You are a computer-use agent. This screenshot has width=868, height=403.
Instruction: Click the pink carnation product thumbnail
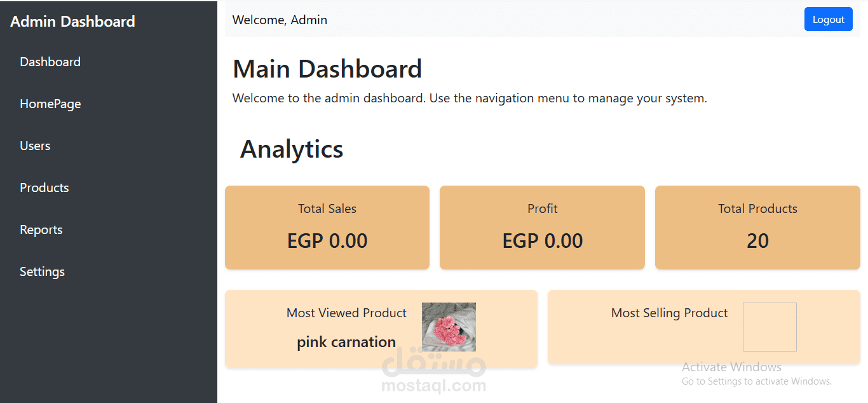tap(449, 327)
